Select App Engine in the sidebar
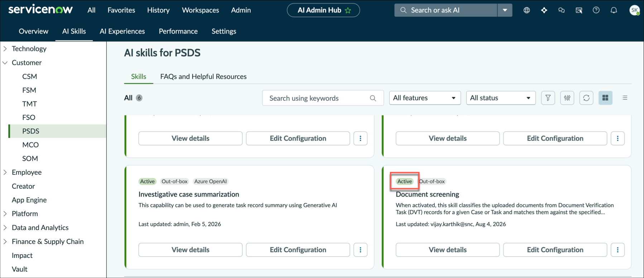The image size is (644, 278). 29,200
